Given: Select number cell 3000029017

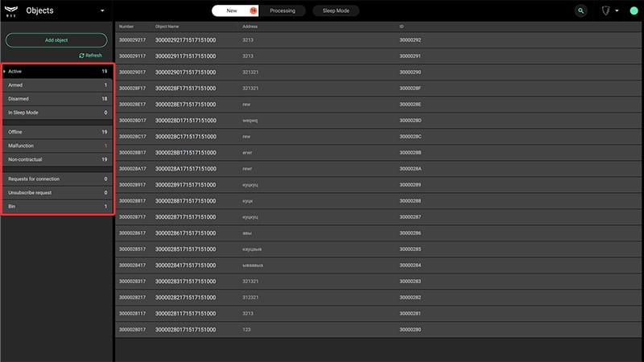Looking at the screenshot, I should [132, 72].
